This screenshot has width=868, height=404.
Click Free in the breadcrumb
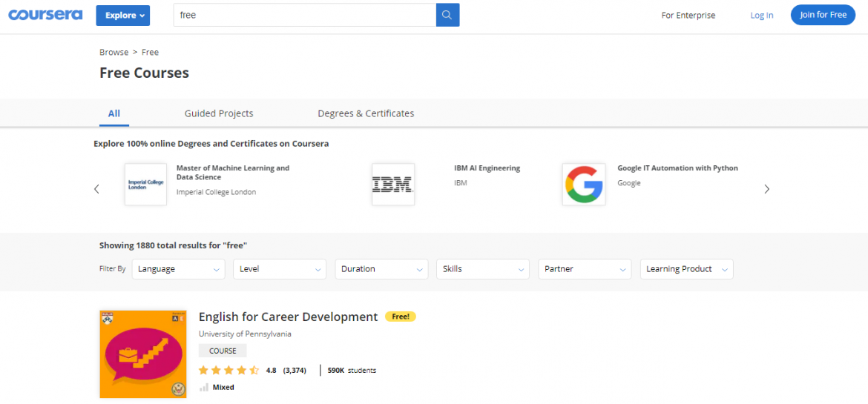[x=150, y=52]
